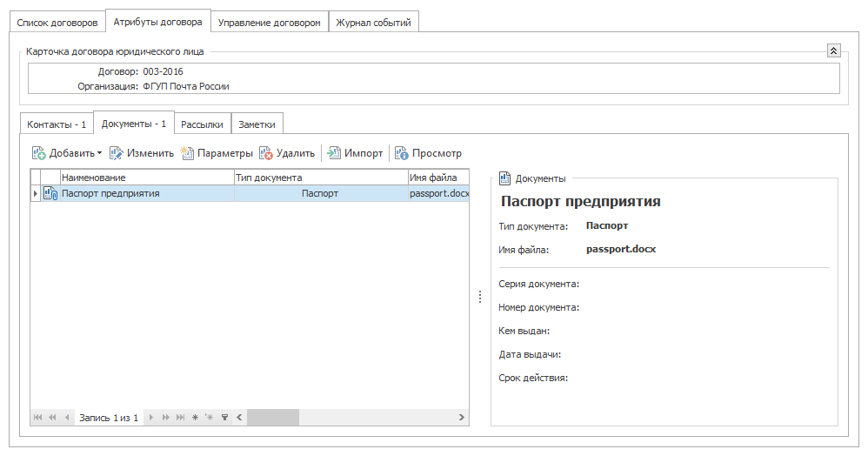This screenshot has height=456, width=868.
Task: Go to the first record in navigator
Action: tap(37, 417)
